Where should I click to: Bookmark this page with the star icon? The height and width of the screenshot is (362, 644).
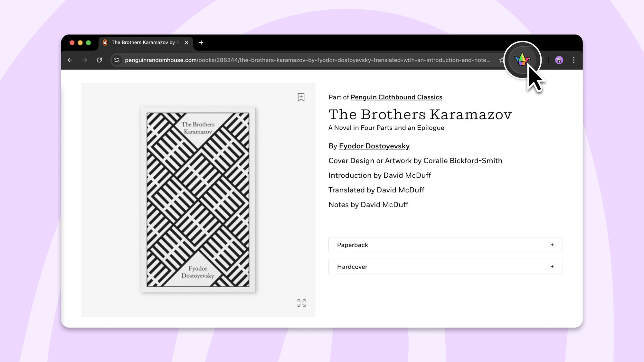point(501,60)
